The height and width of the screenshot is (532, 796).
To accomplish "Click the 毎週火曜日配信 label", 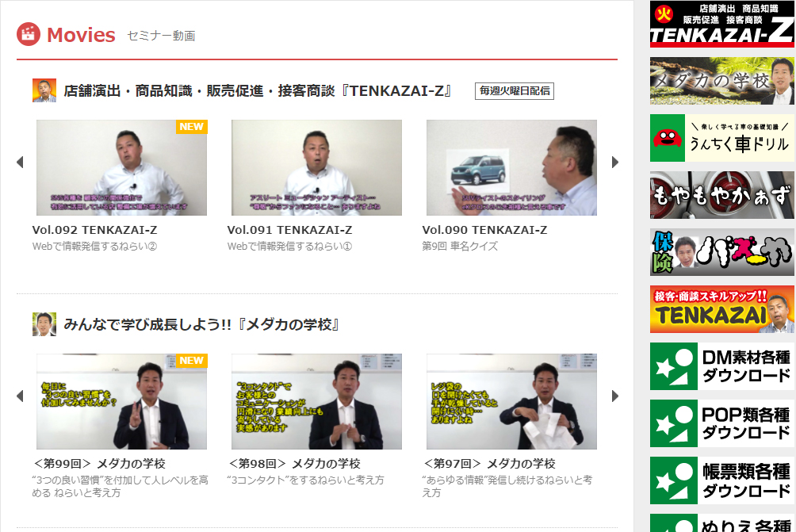I will coord(515,91).
